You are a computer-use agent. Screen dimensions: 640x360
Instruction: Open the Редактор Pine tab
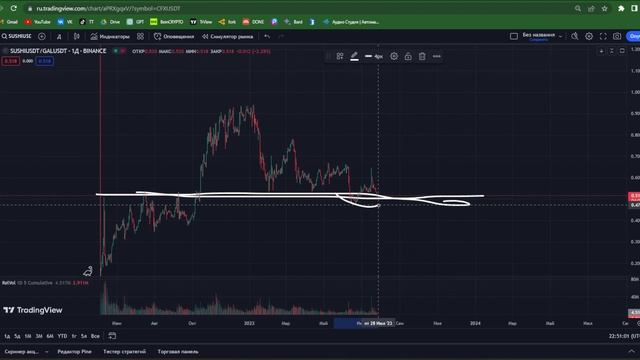(x=74, y=351)
